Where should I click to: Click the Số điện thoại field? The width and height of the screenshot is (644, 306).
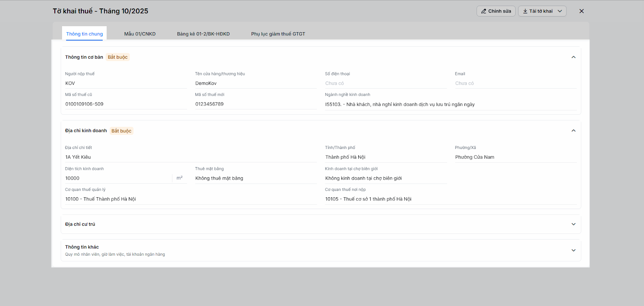(386, 83)
